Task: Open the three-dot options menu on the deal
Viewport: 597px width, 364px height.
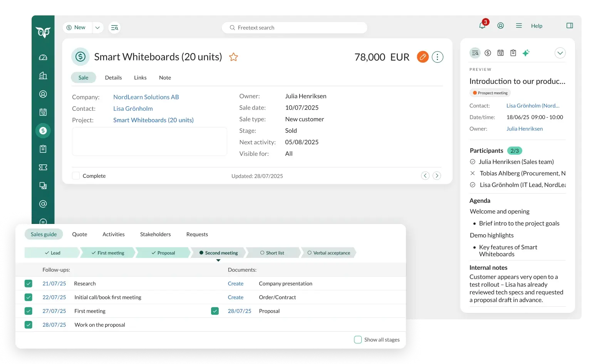Action: (437, 57)
